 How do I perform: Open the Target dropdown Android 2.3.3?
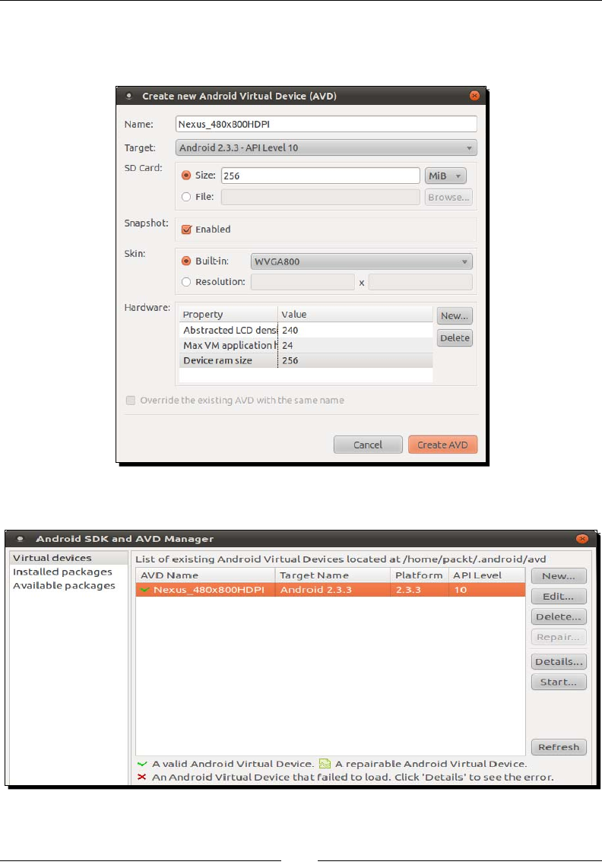325,147
